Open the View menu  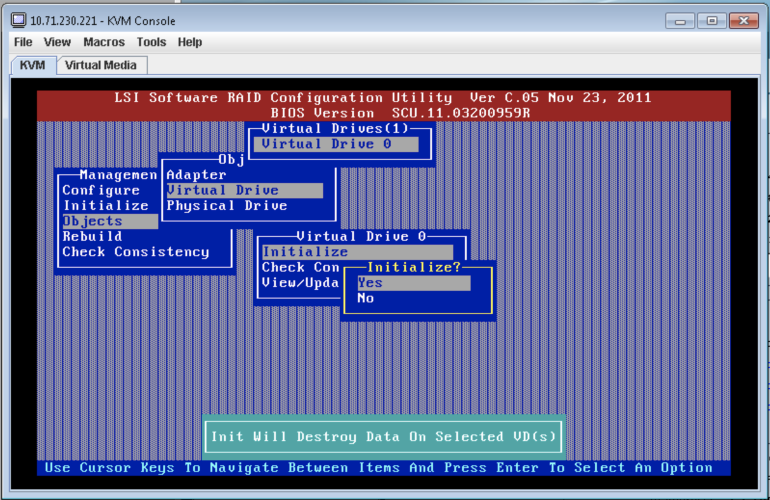(x=57, y=42)
